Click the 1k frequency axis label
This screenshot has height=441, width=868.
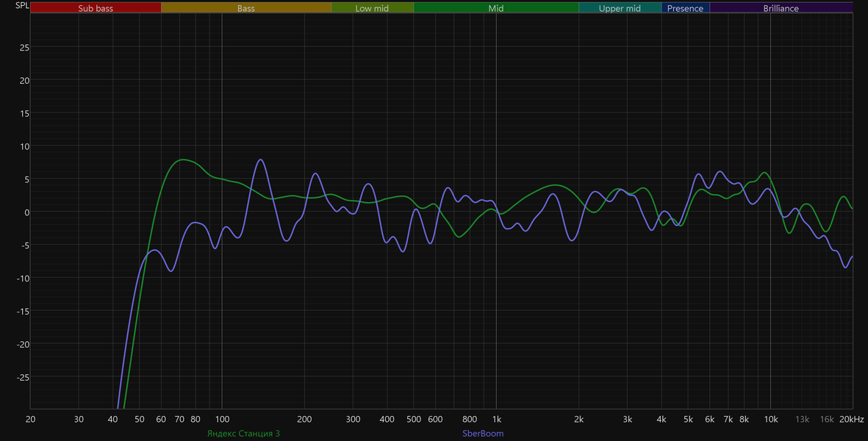click(497, 420)
